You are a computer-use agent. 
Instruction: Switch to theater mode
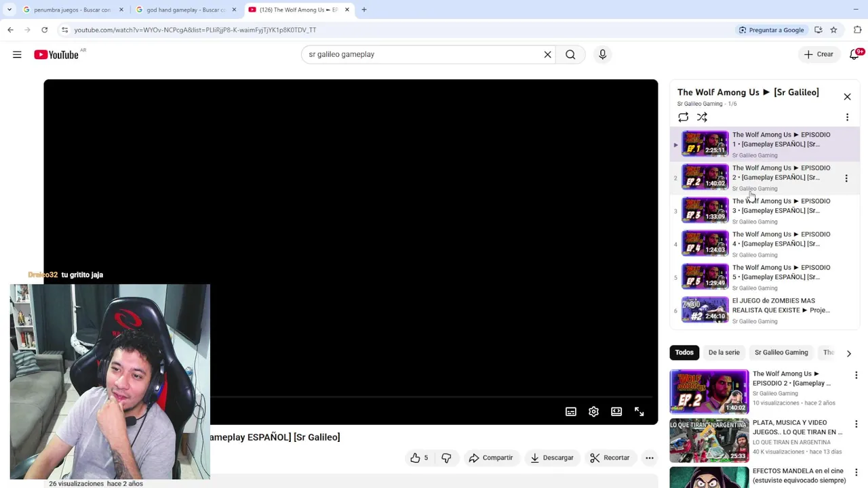point(616,411)
